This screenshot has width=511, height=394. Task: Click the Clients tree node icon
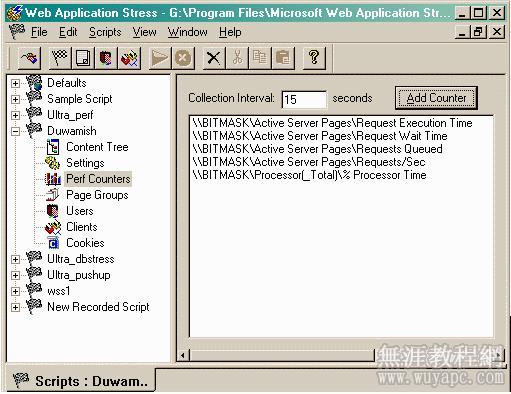coord(53,227)
